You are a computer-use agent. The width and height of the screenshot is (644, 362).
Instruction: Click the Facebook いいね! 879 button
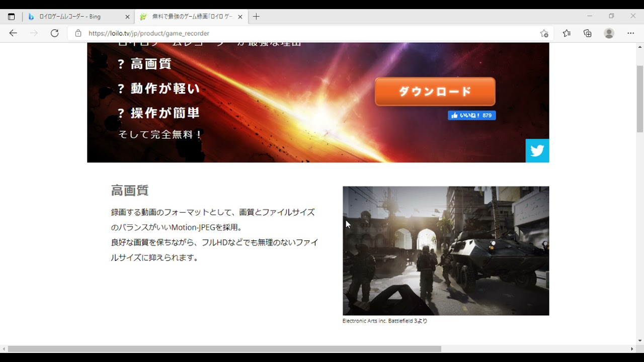472,116
